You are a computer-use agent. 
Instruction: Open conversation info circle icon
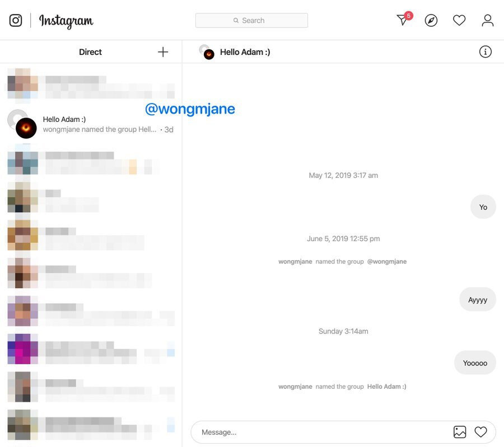[486, 51]
